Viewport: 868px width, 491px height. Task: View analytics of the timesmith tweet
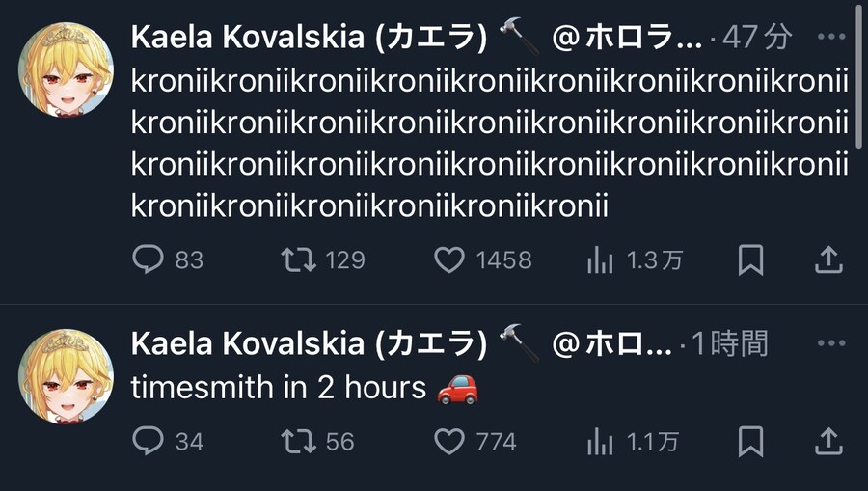pos(600,442)
